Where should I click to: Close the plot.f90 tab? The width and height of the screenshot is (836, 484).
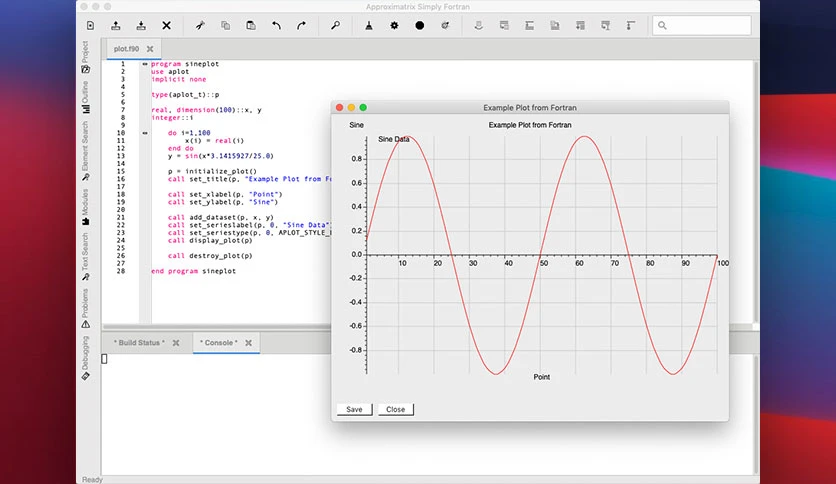pyautogui.click(x=150, y=49)
